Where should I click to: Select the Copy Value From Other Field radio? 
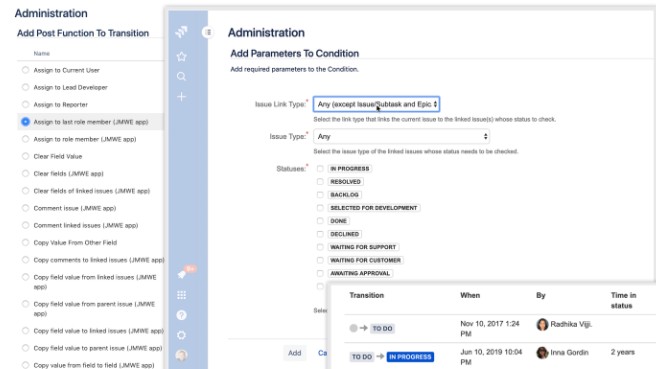click(x=26, y=242)
